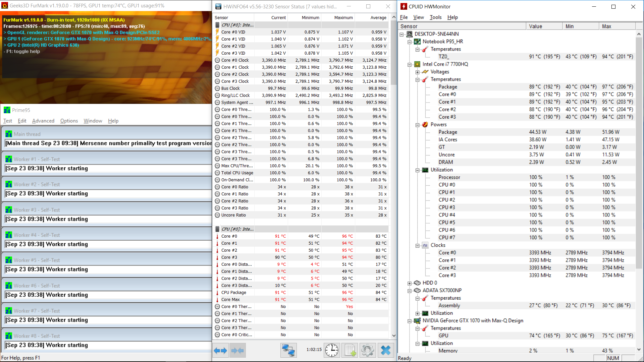Collapse the NVIDIA GeForce GTX 1070 node
This screenshot has width=644, height=362.
click(x=410, y=321)
